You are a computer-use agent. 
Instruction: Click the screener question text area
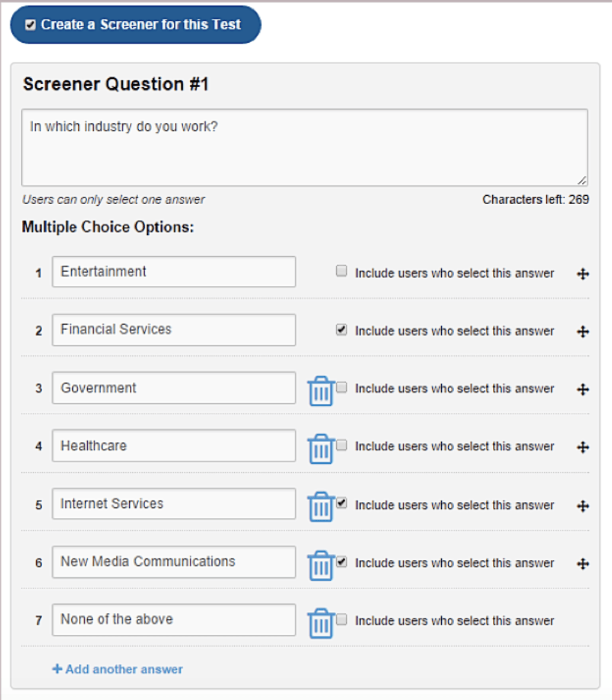coord(304,147)
